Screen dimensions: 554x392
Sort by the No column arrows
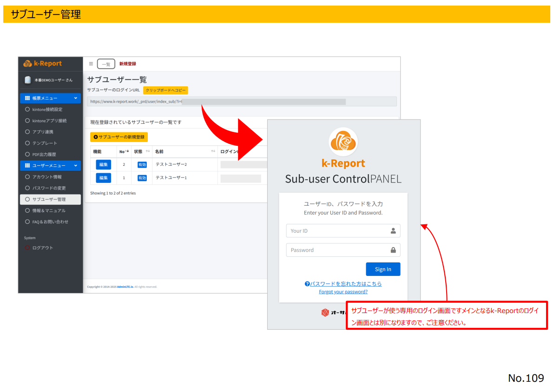(127, 151)
